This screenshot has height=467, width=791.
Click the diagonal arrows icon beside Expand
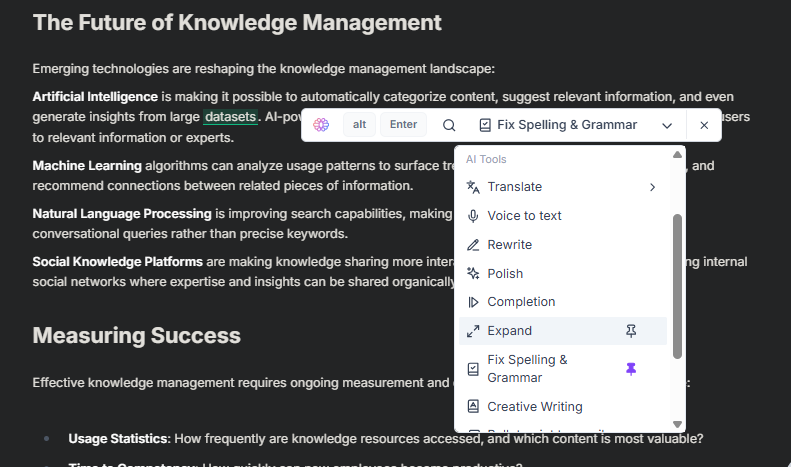pyautogui.click(x=473, y=331)
